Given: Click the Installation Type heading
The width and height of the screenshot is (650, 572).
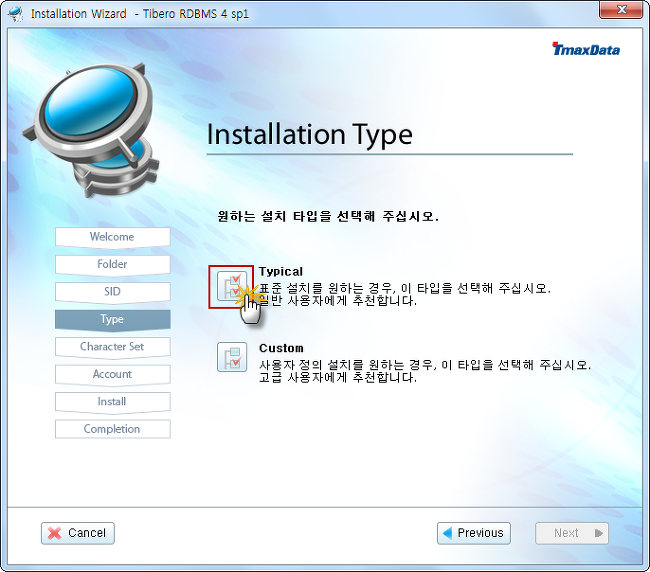Looking at the screenshot, I should pos(309,136).
